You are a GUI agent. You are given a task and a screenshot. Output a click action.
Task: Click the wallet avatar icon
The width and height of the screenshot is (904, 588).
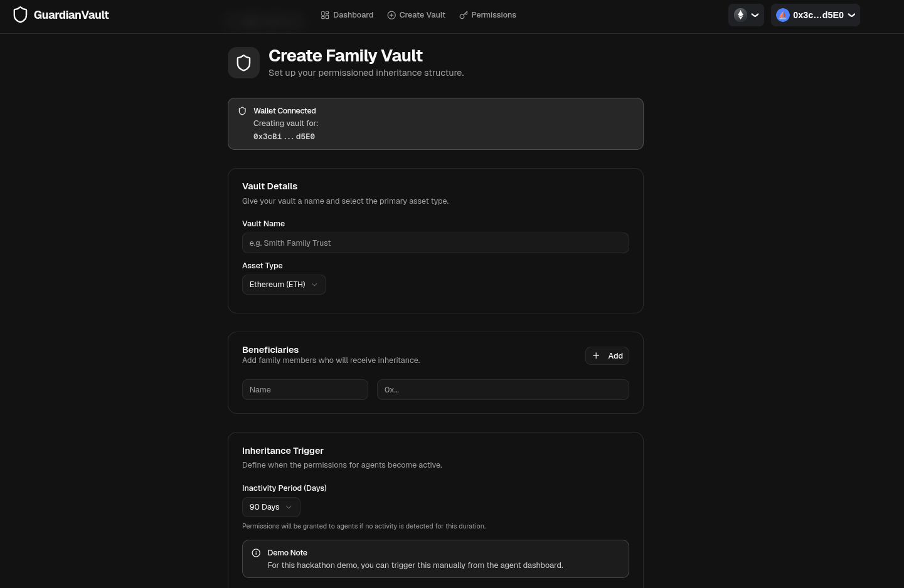(x=782, y=15)
